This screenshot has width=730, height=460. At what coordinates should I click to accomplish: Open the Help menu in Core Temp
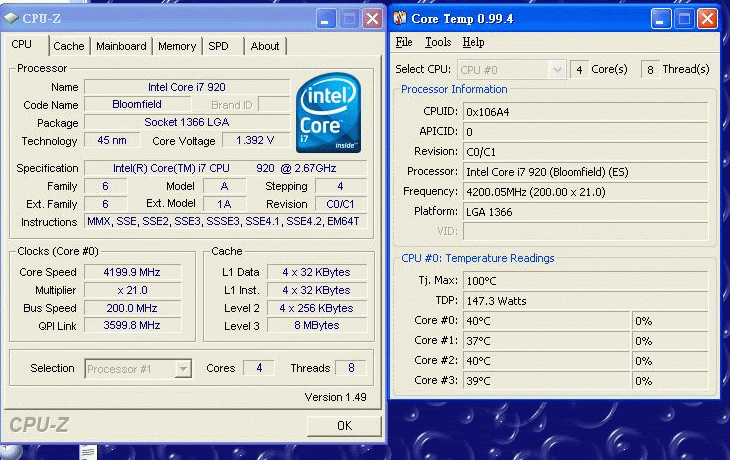[473, 42]
